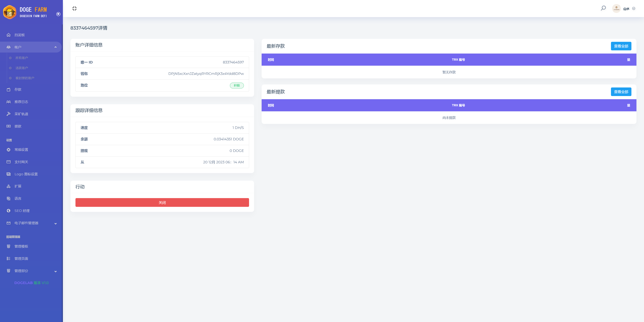Select the 所有账户 submenu item
This screenshot has width=644, height=322.
pyautogui.click(x=22, y=58)
